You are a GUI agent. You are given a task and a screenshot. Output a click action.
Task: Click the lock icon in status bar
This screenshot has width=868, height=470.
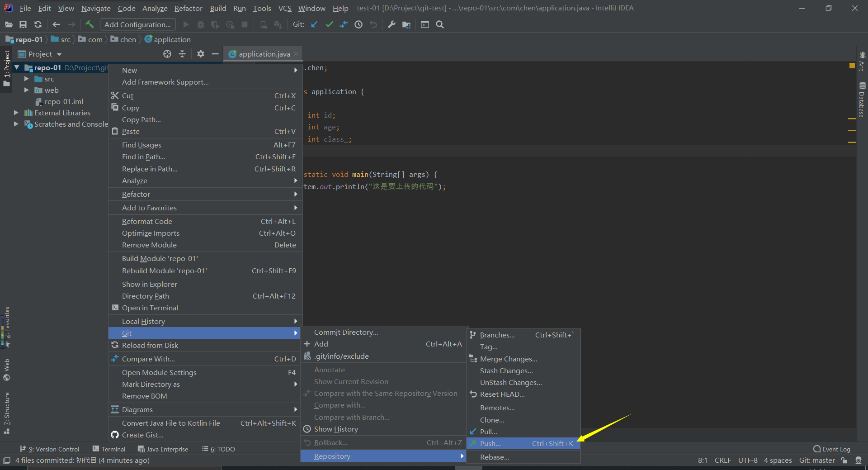(x=844, y=461)
